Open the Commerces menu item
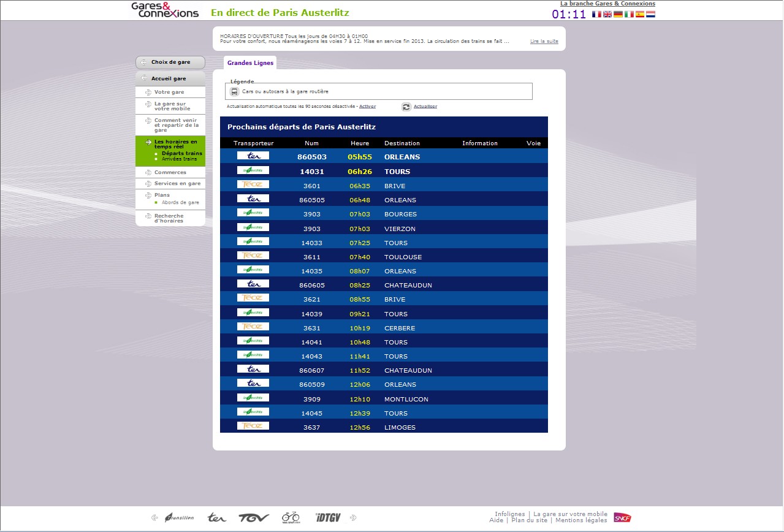Screen dimensions: 784x532 click(x=170, y=172)
